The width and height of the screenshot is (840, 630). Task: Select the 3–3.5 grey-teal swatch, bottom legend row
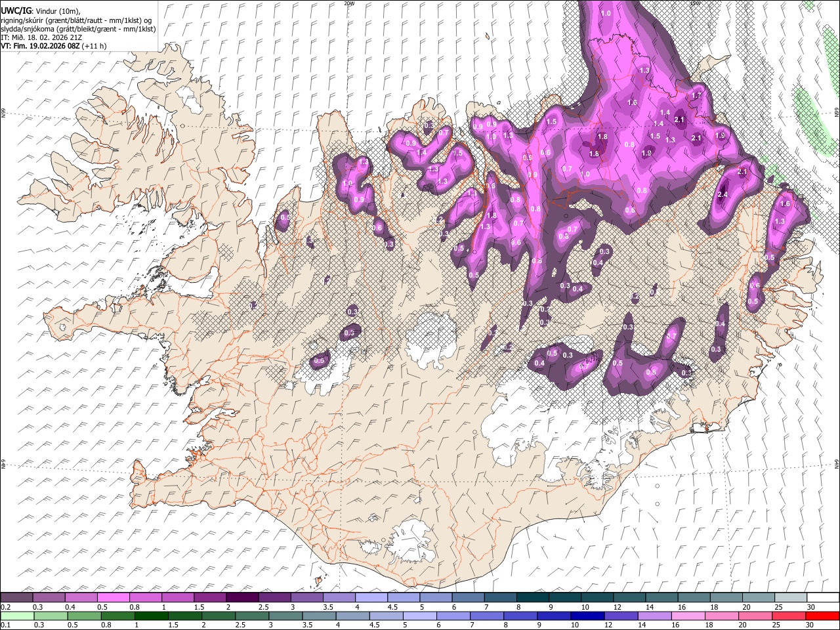[286, 616]
